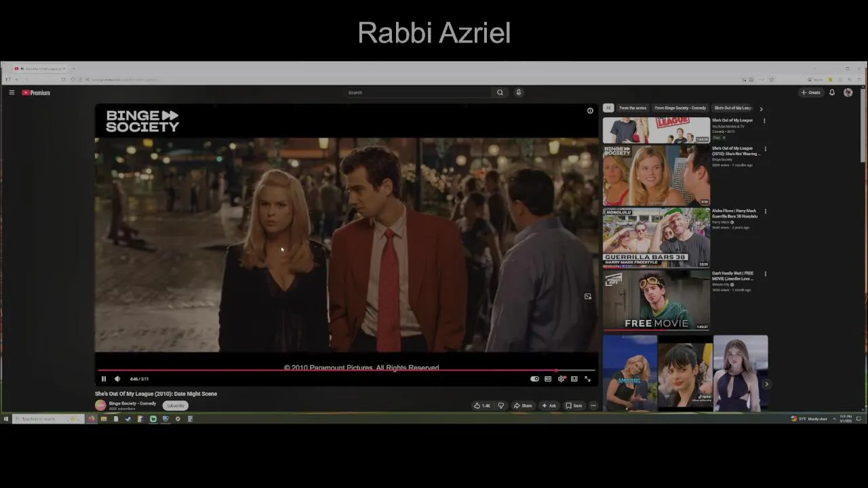Image resolution: width=868 pixels, height=488 pixels.
Task: Save the video to a playlist
Action: tap(574, 405)
